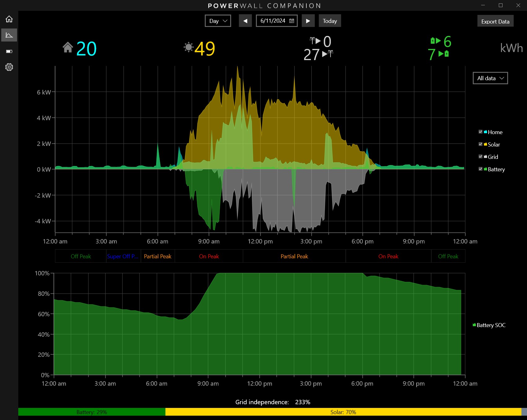527x420 pixels.
Task: Maximize the Powerwall Companion window
Action: click(501, 5)
